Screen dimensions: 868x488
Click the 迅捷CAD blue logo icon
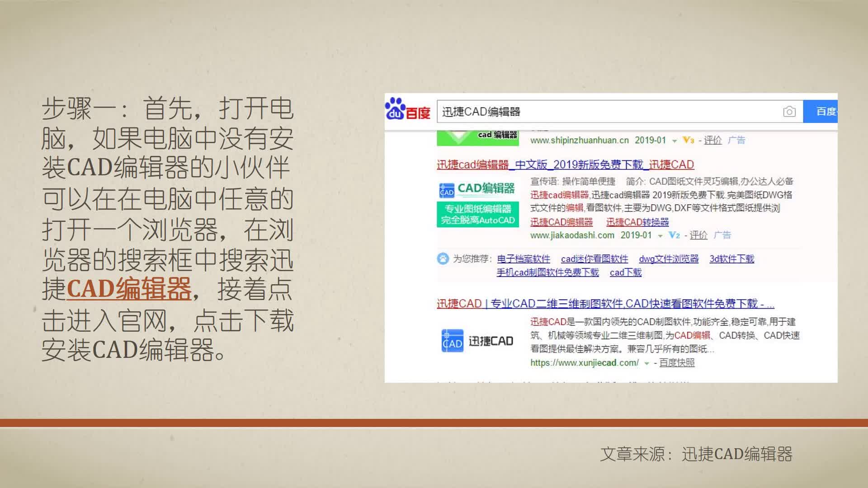[x=452, y=341]
